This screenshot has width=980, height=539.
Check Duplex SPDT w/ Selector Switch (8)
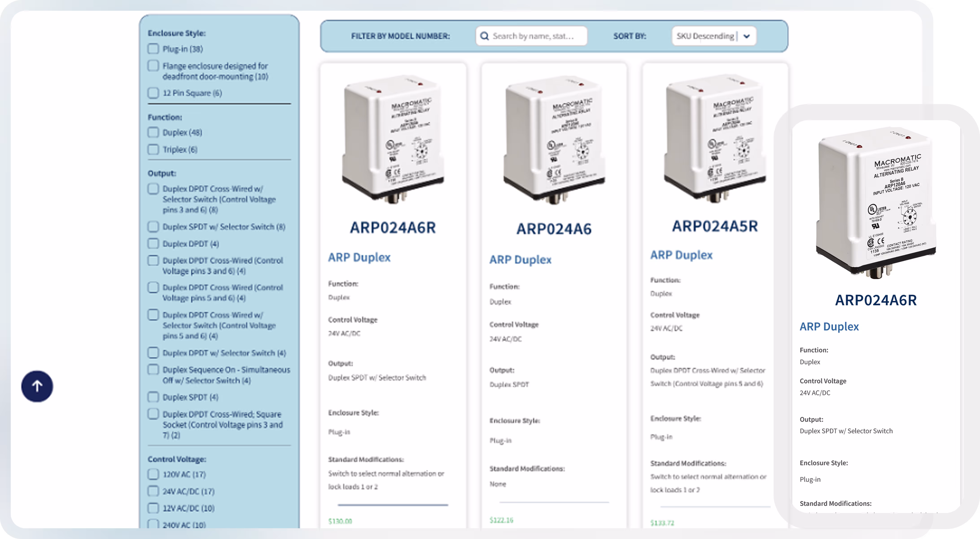click(153, 226)
